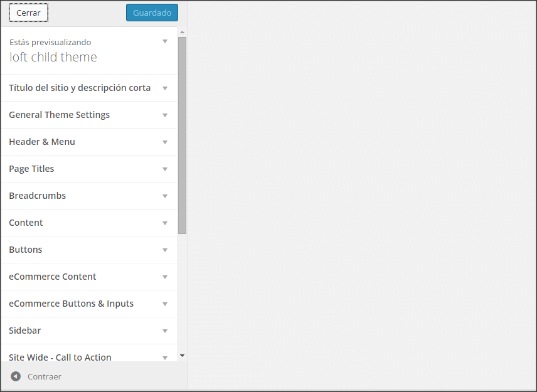The width and height of the screenshot is (537, 392).
Task: Click the scrollbar track below thumb
Action: tap(182, 293)
